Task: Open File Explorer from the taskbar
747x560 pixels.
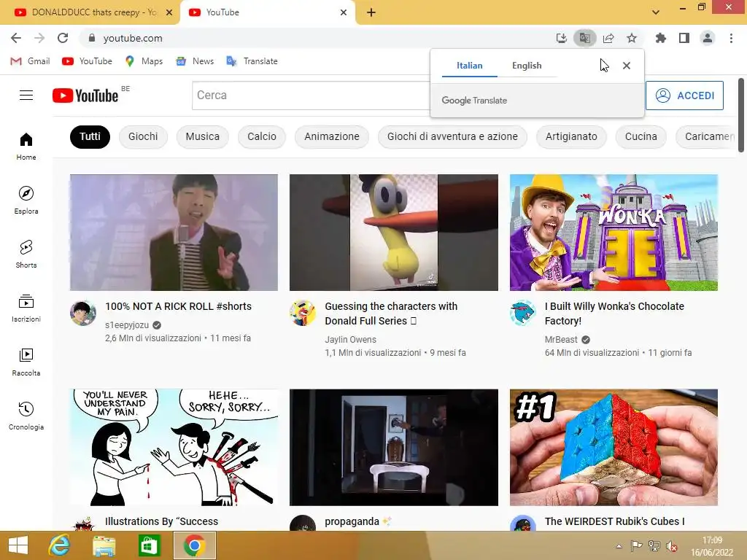Action: pos(104,545)
